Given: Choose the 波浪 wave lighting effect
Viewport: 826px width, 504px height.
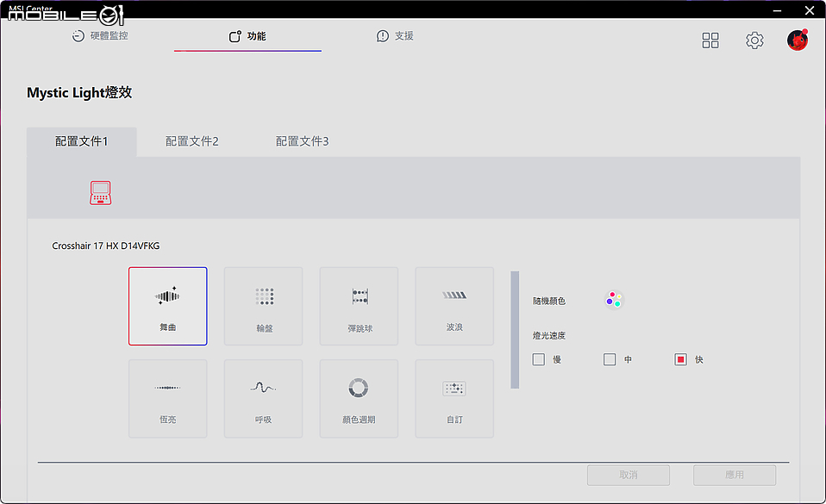Looking at the screenshot, I should [454, 306].
